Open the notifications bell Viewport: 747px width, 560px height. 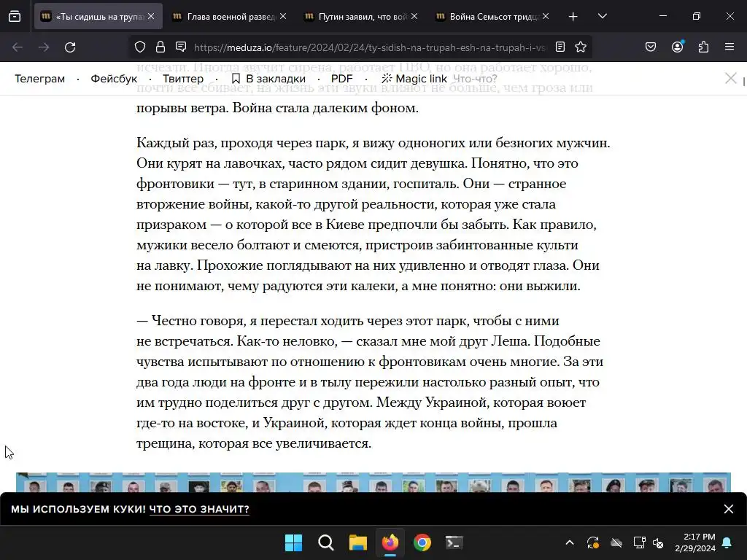point(727,542)
